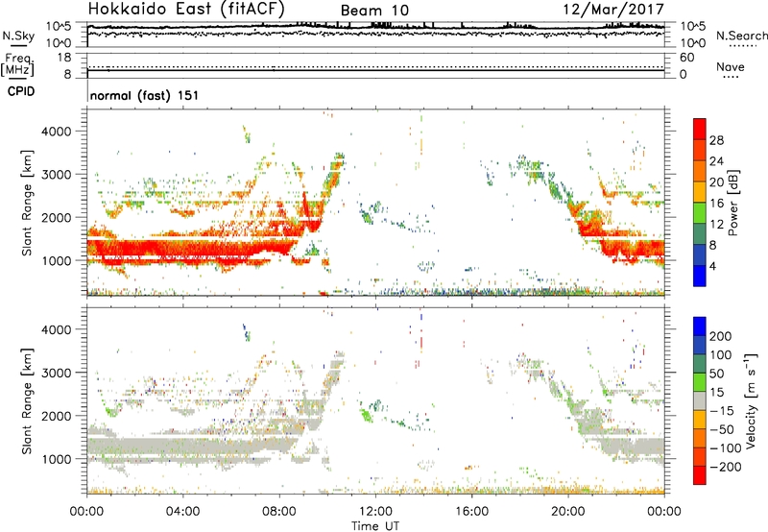768x532 pixels.
Task: Click 'Slant Range [km]' label of power panel
Action: click(27, 203)
